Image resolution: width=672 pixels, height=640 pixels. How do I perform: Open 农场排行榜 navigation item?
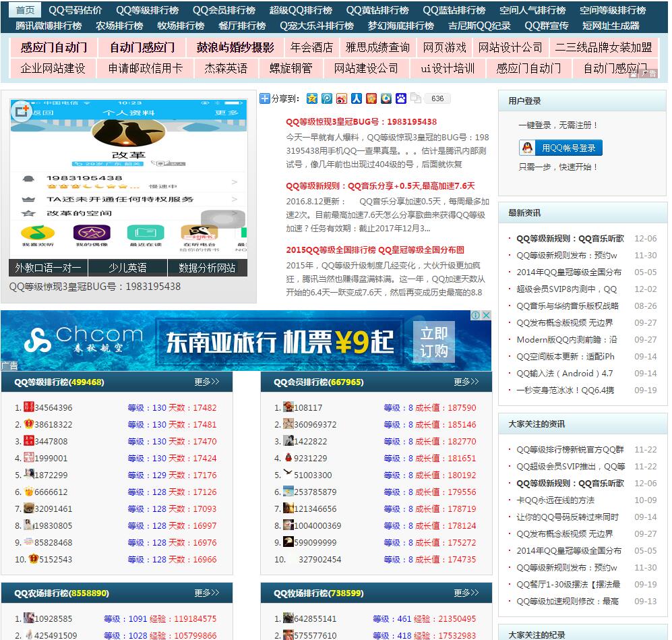[119, 26]
